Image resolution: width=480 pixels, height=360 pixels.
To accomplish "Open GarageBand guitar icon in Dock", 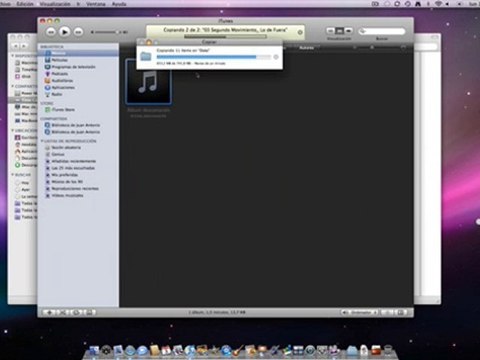I will coord(238,351).
